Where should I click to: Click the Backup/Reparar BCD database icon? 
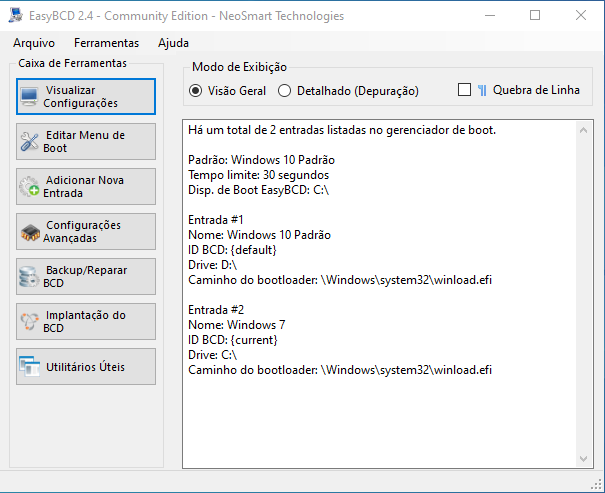pyautogui.click(x=29, y=277)
